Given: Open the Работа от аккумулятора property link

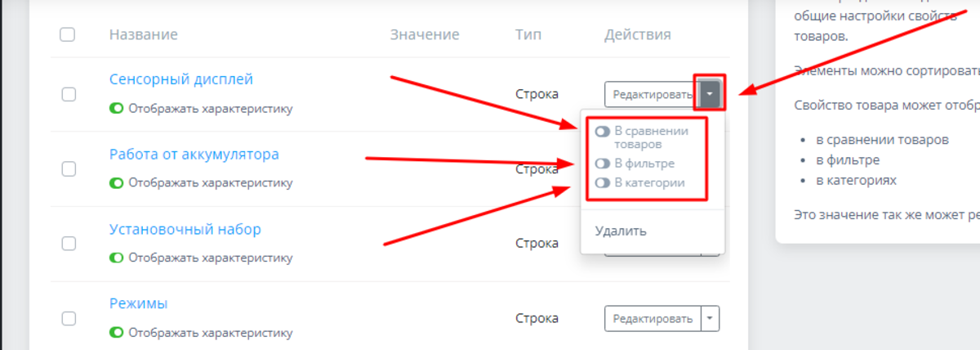Looking at the screenshot, I should [194, 154].
